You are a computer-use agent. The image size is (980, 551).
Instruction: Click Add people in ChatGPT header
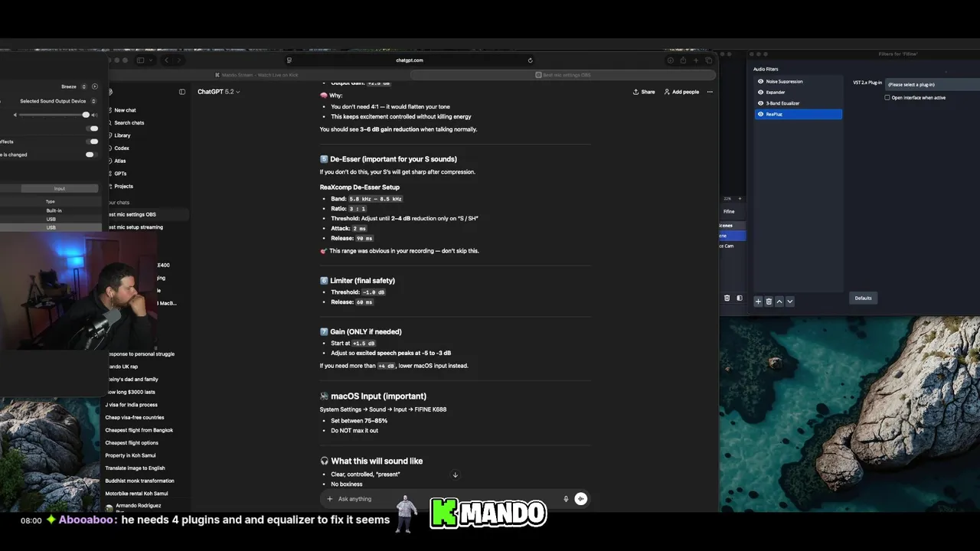(x=681, y=92)
